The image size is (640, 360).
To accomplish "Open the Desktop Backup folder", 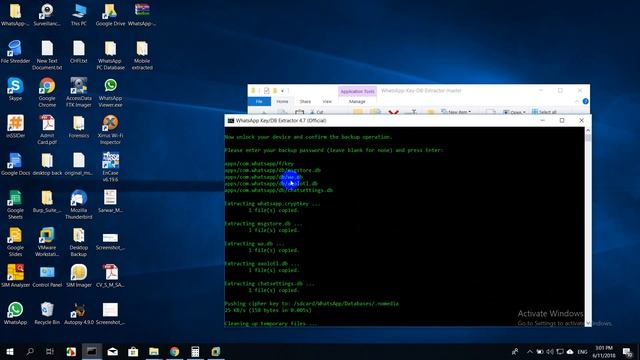I will 78,242.
